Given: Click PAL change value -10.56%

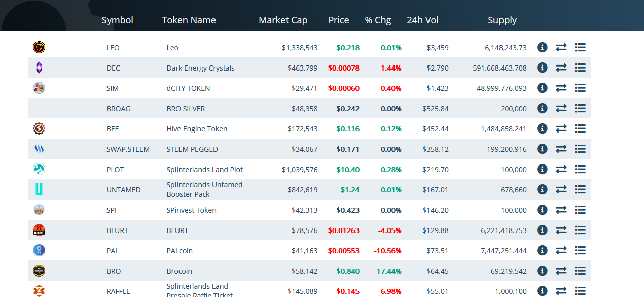Looking at the screenshot, I should [387, 251].
